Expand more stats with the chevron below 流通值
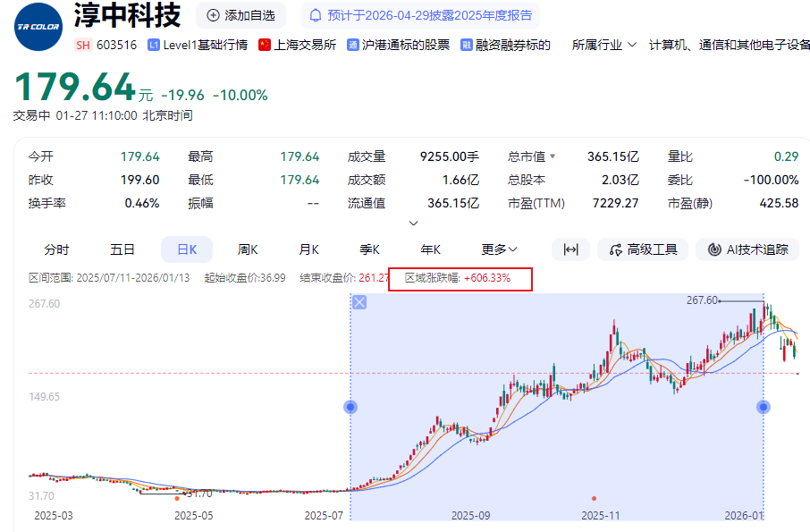The image size is (810, 532). pyautogui.click(x=413, y=223)
